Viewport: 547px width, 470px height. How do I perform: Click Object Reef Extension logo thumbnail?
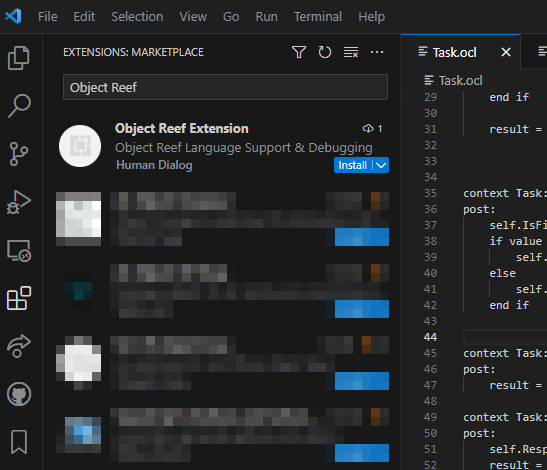tap(80, 146)
